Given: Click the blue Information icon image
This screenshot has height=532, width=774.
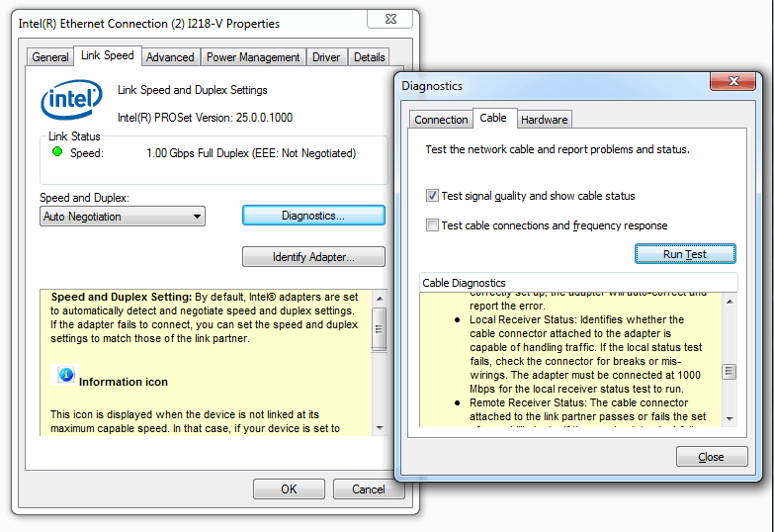Looking at the screenshot, I should (x=65, y=375).
